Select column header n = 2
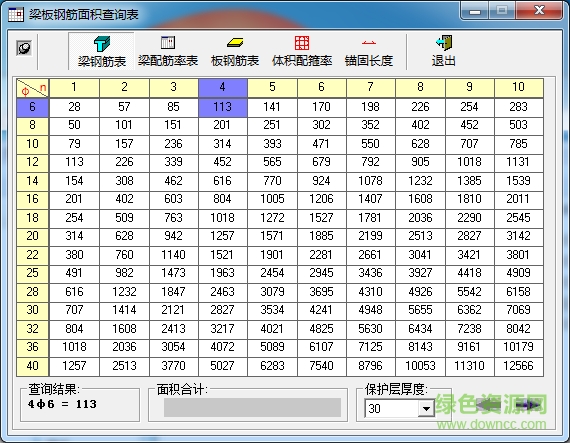Viewport: 570px width, 443px height. (124, 88)
